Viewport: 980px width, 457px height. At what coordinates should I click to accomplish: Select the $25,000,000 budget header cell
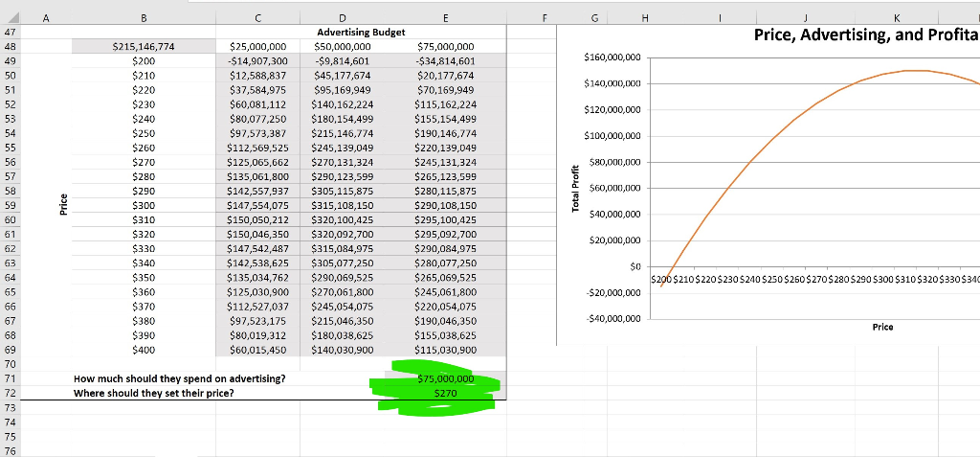click(258, 46)
